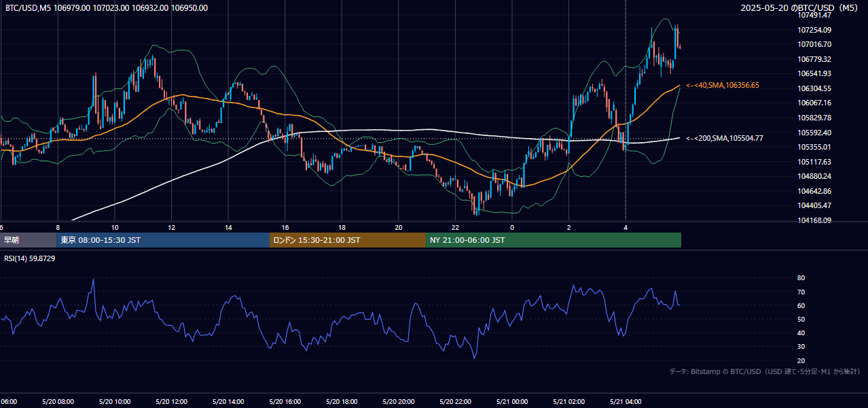Screen dimensions: 868x408
Task: Click the 5/20 10:00 time label
Action: [115, 402]
